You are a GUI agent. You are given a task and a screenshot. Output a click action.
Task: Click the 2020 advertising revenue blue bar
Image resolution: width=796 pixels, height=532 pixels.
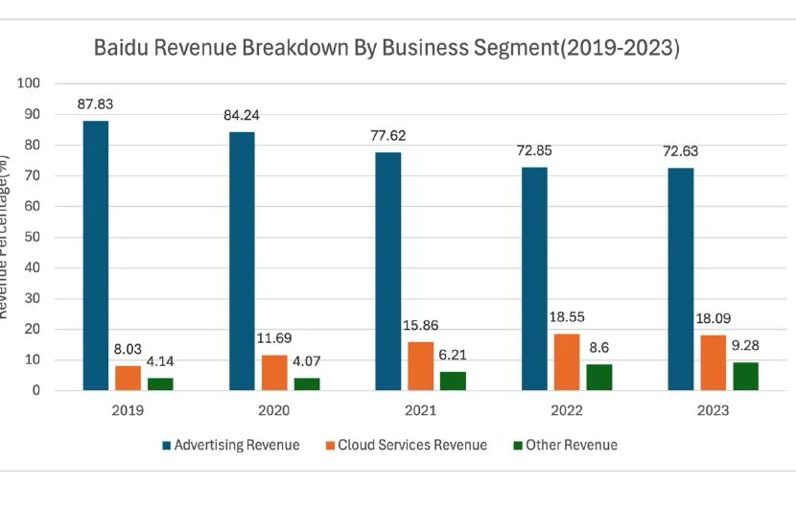tap(242, 262)
